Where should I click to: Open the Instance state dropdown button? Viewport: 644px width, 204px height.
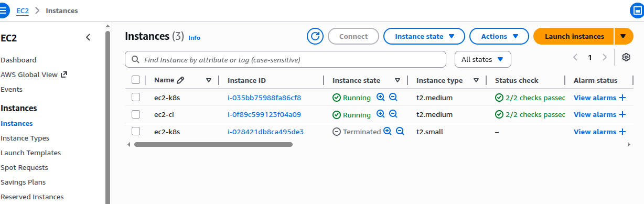[424, 36]
